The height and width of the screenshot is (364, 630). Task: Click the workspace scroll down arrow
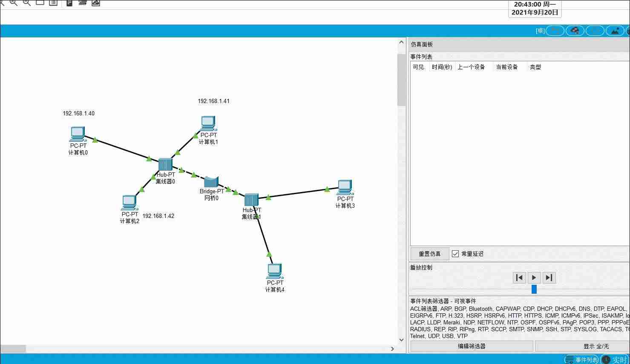coord(401,340)
